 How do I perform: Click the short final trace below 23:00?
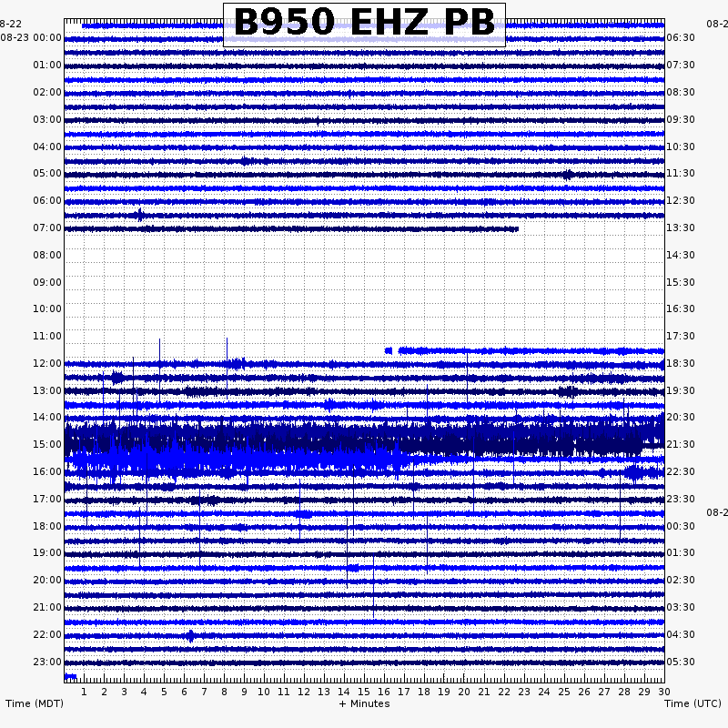pyautogui.click(x=71, y=676)
